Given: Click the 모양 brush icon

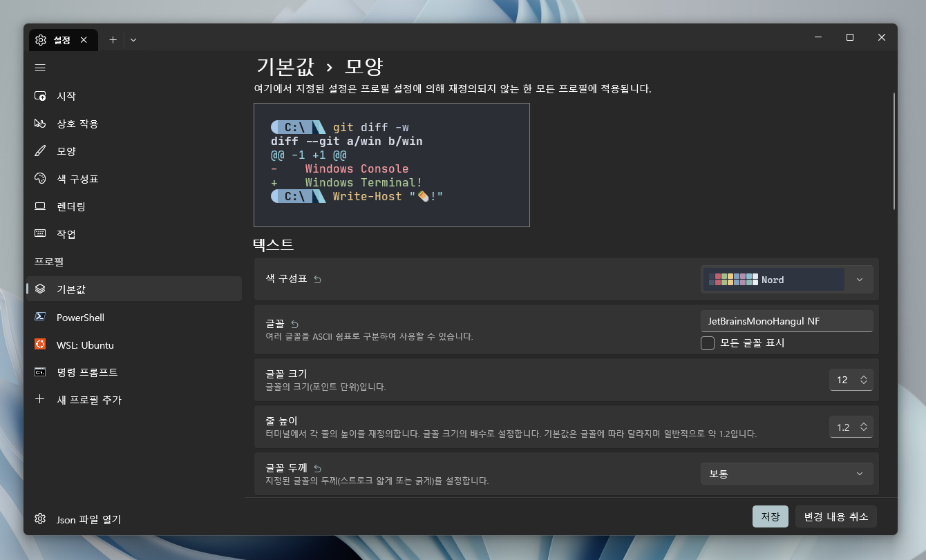Looking at the screenshot, I should 40,151.
